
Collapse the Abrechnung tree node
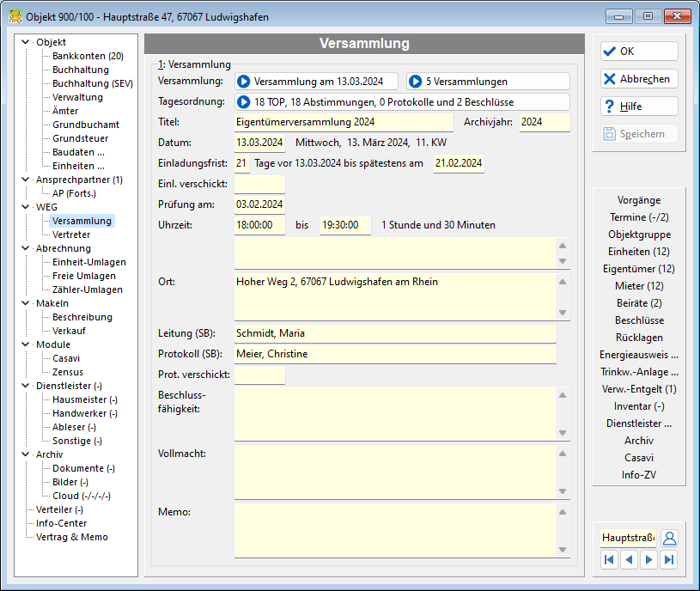[x=26, y=248]
